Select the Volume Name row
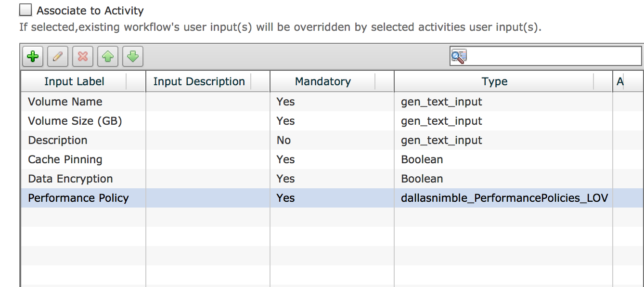The image size is (644, 287). [332, 102]
